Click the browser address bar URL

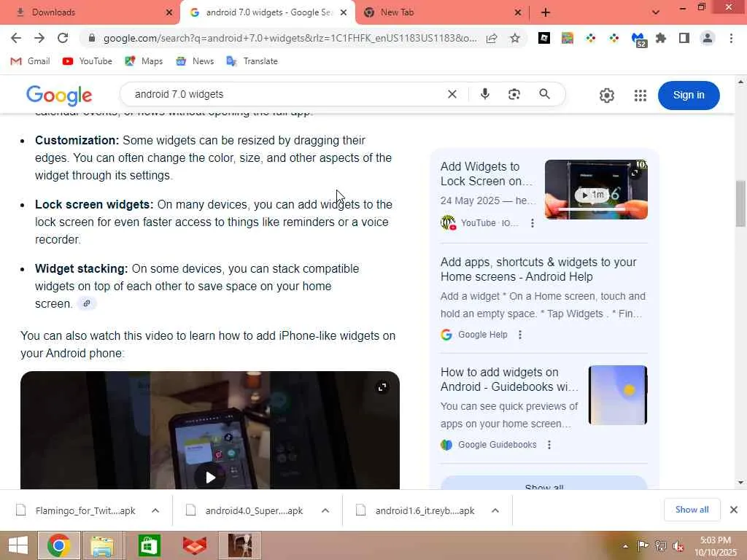point(290,38)
